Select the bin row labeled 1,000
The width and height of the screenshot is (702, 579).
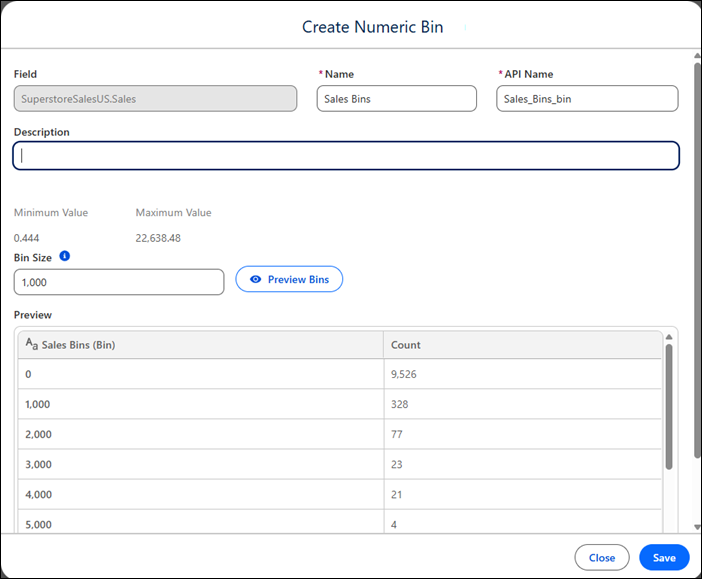click(340, 404)
